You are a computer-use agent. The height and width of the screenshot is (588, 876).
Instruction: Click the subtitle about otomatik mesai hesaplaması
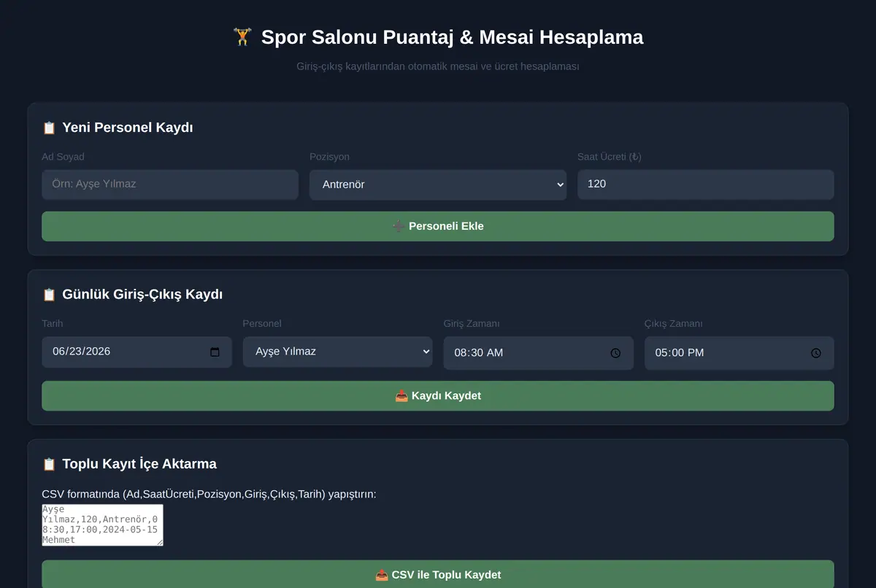[438, 66]
